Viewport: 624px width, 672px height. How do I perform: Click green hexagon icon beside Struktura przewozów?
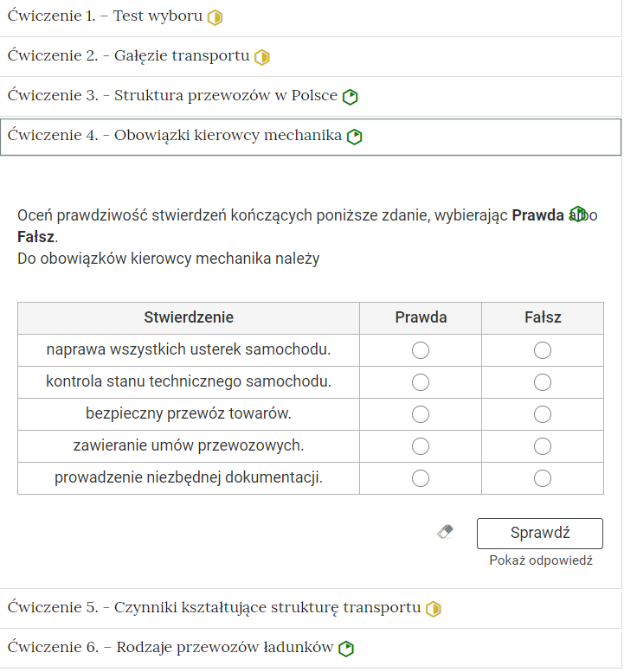350,97
